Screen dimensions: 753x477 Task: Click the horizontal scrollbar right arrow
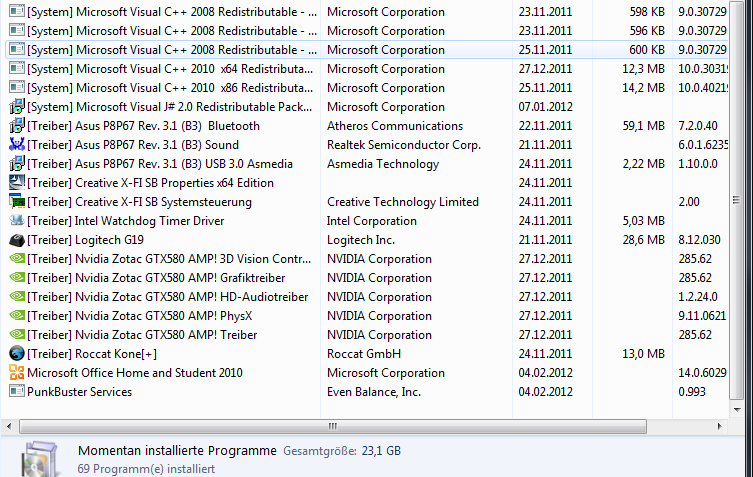(x=719, y=426)
